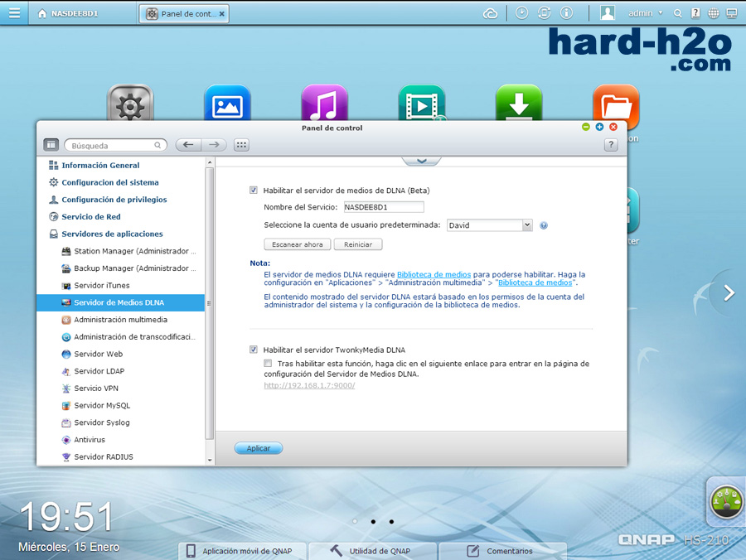Toggle the Control Panel sidebar view icon
Viewport: 746px width, 560px height.
(51, 144)
